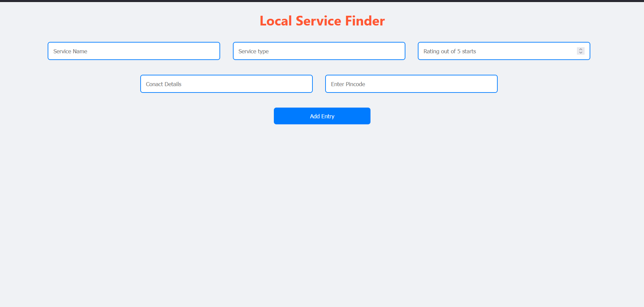Viewport: 644px width, 307px height.
Task: Click the word "Local" in the title
Action: (x=276, y=21)
